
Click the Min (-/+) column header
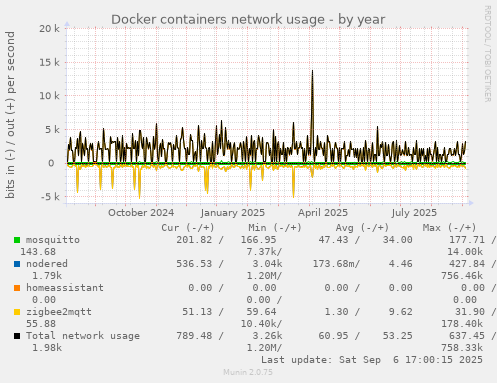point(275,228)
